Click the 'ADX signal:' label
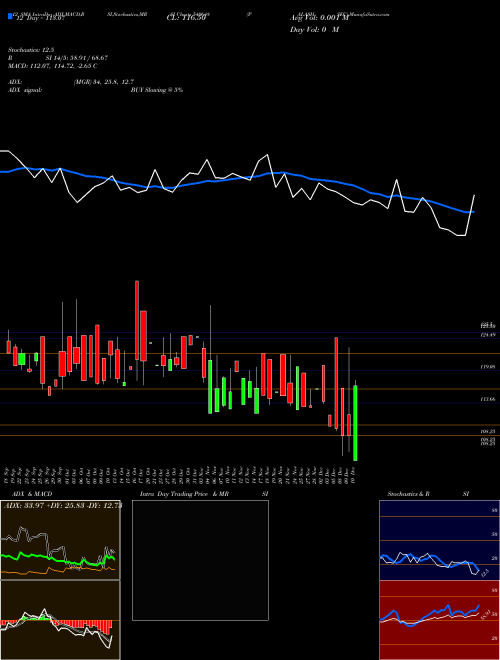Image resolution: width=500 pixels, height=660 pixels. pyautogui.click(x=24, y=90)
